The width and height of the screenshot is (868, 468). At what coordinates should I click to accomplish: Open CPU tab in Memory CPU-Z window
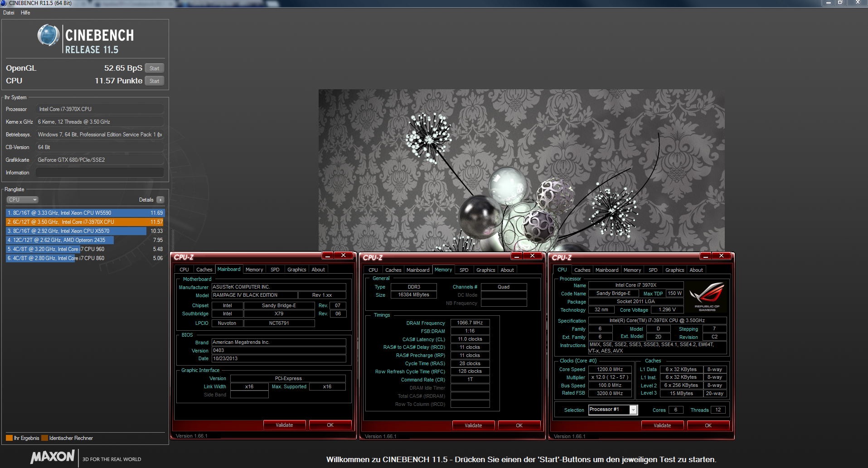373,270
